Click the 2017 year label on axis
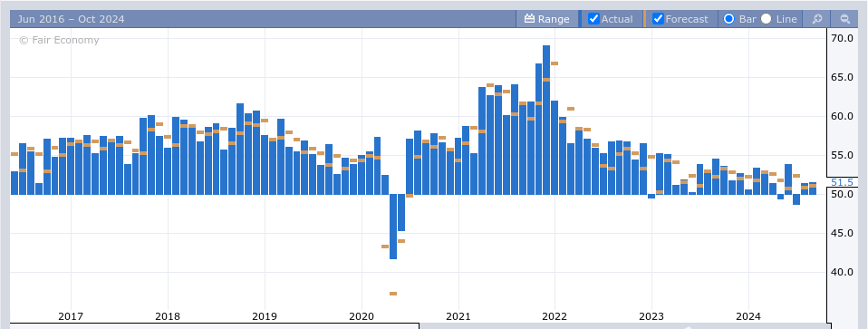 click(71, 317)
